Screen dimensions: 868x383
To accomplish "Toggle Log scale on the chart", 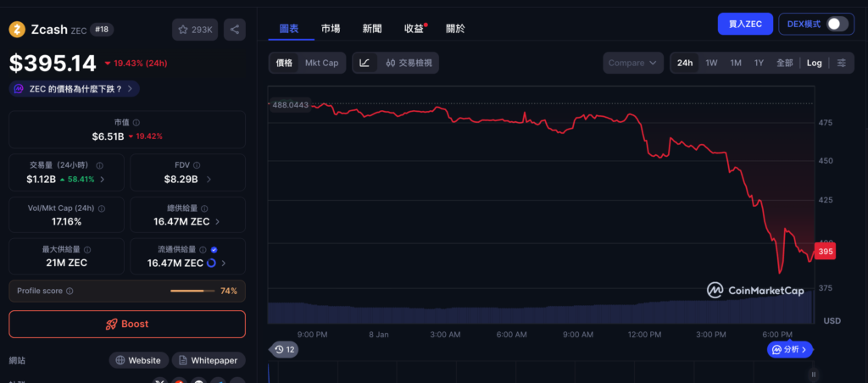I will point(814,63).
